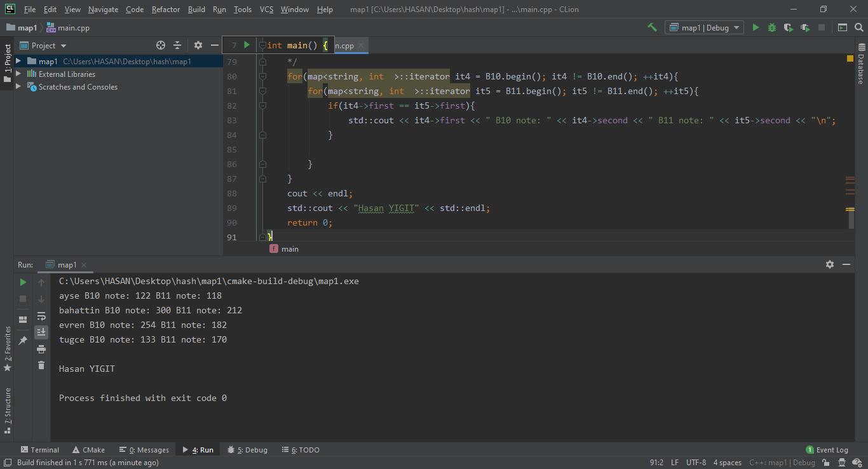This screenshot has height=469, width=868.
Task: Start debugging with the bug icon
Action: (x=772, y=27)
